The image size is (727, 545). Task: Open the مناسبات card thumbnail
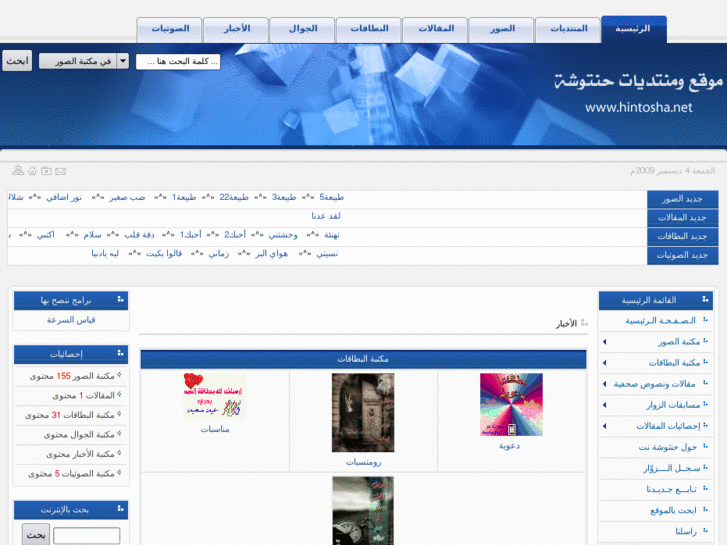[215, 396]
